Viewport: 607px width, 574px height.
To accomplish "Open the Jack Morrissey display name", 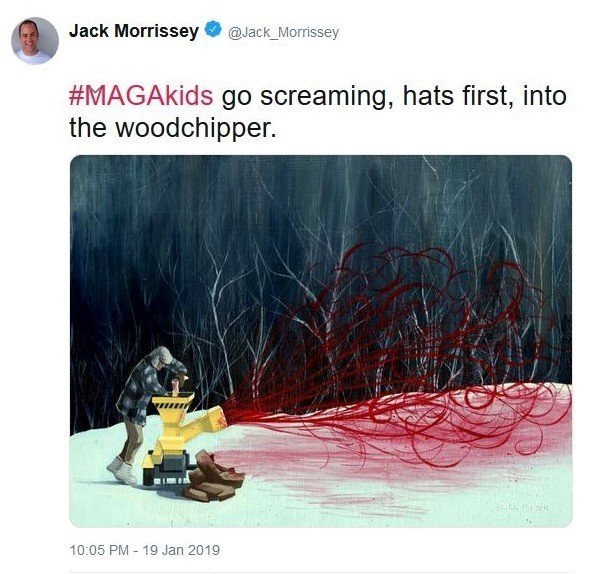I will click(134, 31).
